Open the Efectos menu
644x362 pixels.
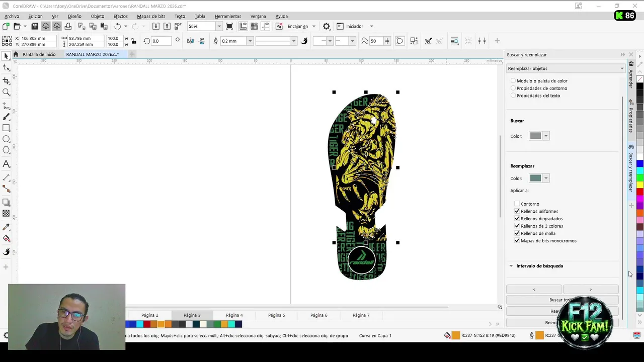(120, 16)
